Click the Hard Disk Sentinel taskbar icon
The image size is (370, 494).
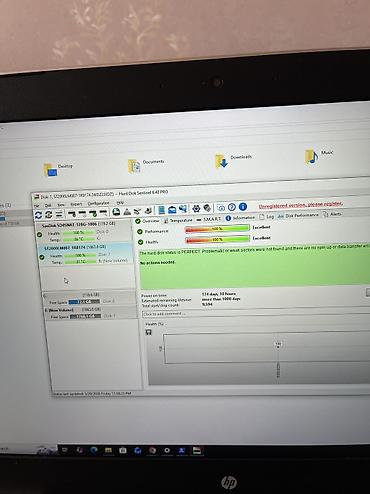[x=197, y=451]
